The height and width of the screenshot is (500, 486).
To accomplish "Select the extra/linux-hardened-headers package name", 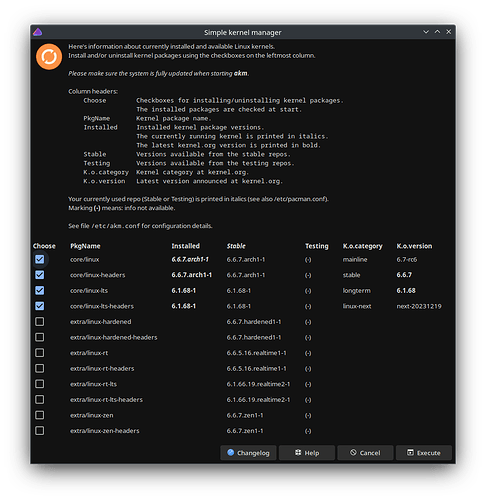I will point(114,337).
